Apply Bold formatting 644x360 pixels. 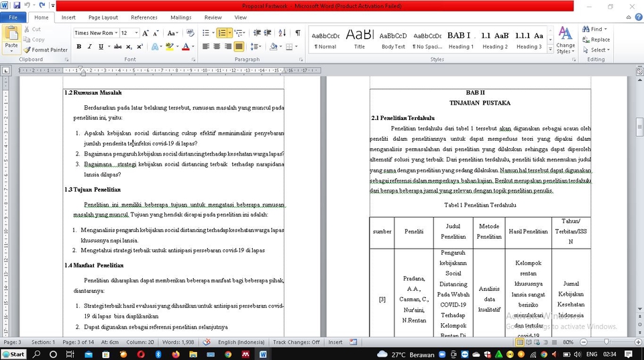(79, 47)
